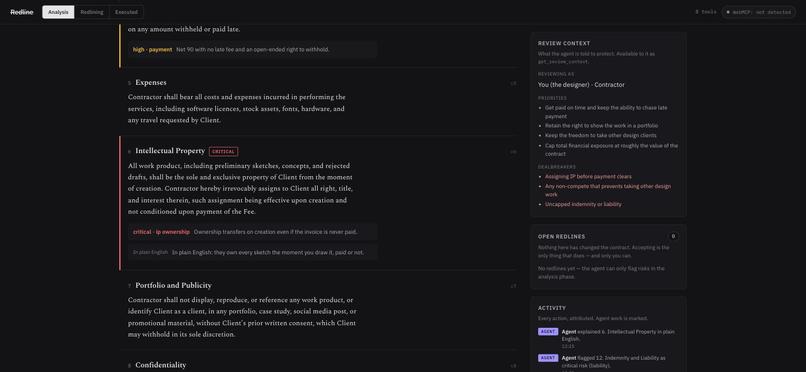Click the 'In plain English' explanation note
The image size is (806, 372).
coord(252,252)
